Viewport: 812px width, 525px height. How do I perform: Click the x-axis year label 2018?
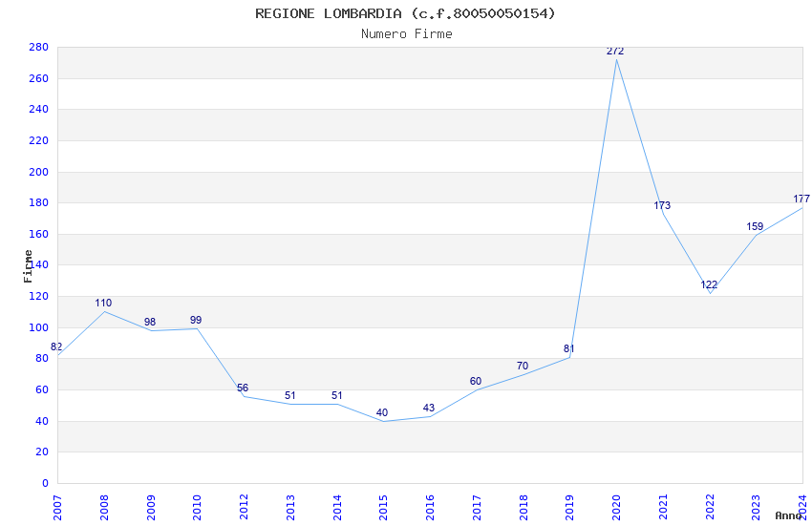(524, 508)
